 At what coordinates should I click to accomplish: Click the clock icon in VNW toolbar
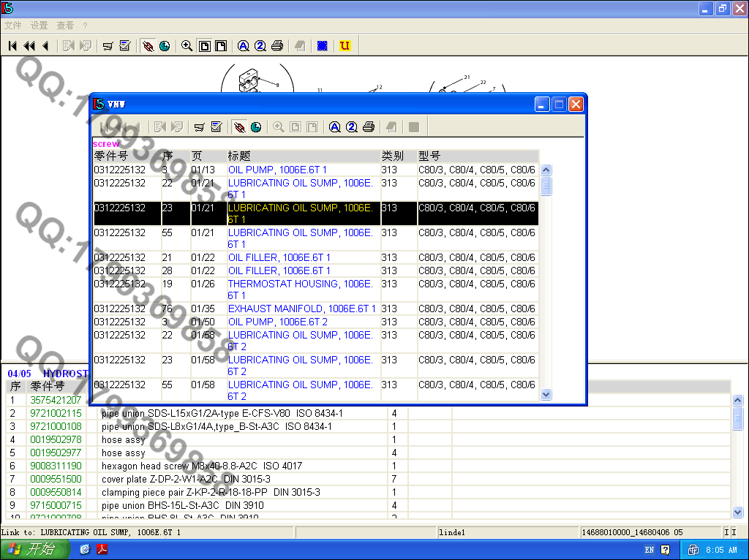coord(256,127)
